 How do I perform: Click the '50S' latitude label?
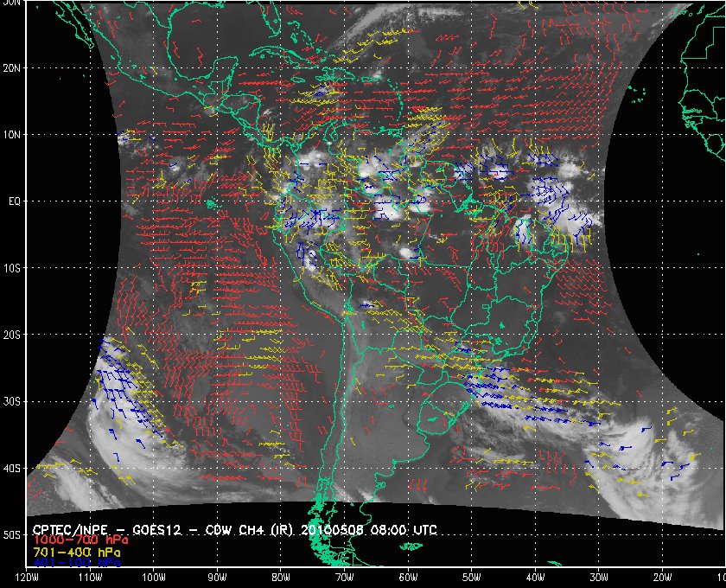pyautogui.click(x=11, y=535)
